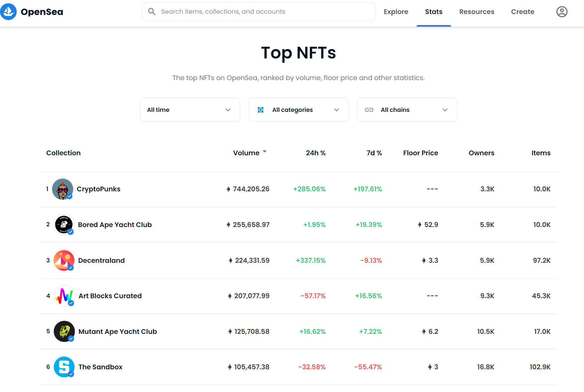This screenshot has height=392, width=584.
Task: Sort by the Owners column header
Action: pyautogui.click(x=481, y=153)
